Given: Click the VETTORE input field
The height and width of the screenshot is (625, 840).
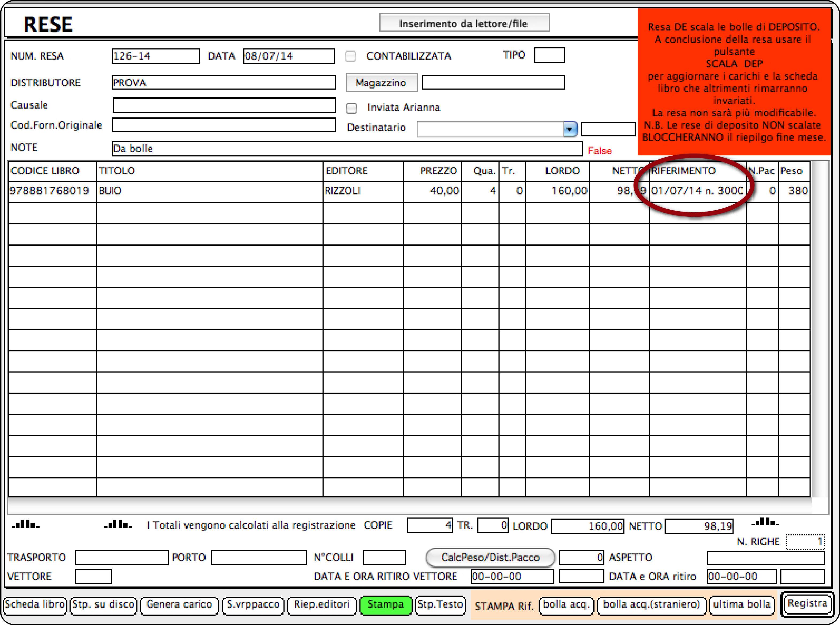Looking at the screenshot, I should tap(93, 577).
